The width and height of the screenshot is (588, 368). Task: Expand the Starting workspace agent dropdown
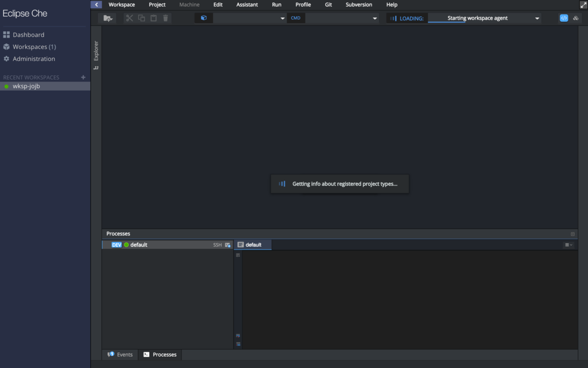click(536, 18)
